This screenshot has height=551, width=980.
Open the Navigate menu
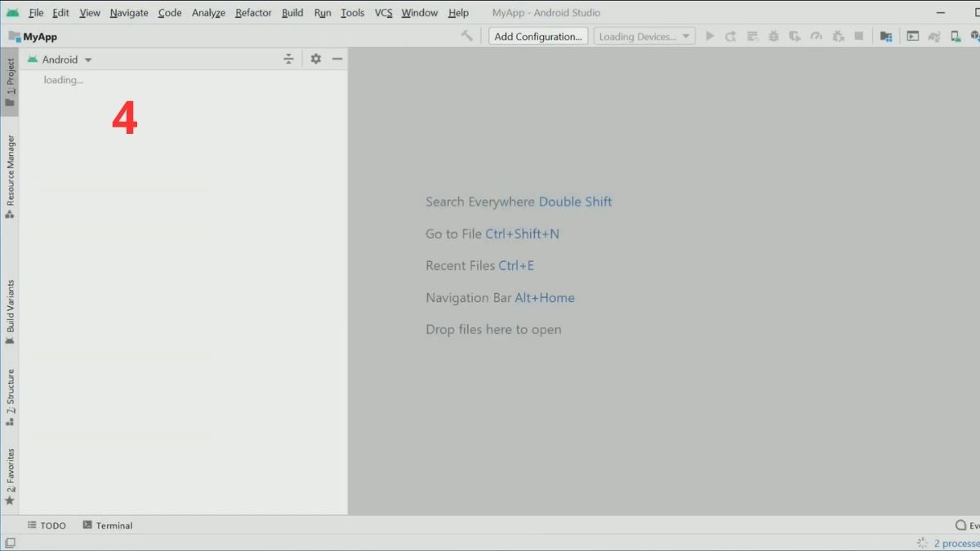(x=129, y=12)
